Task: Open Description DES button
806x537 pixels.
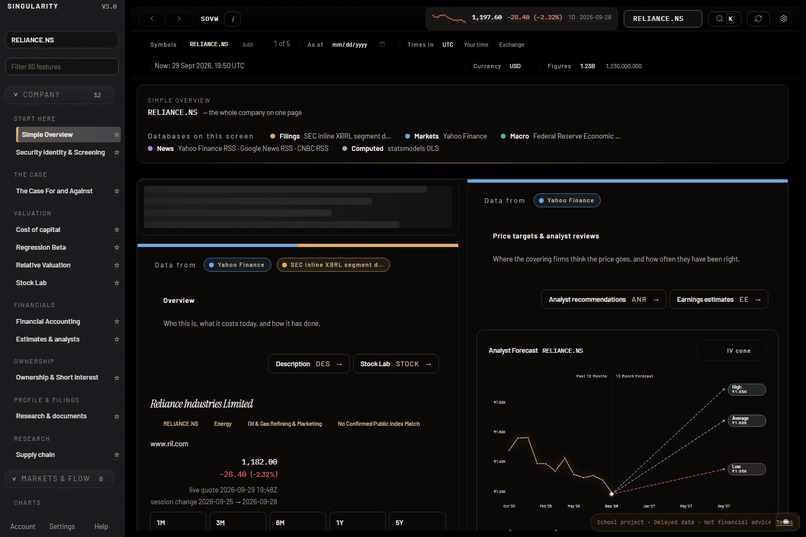Action: [x=309, y=364]
